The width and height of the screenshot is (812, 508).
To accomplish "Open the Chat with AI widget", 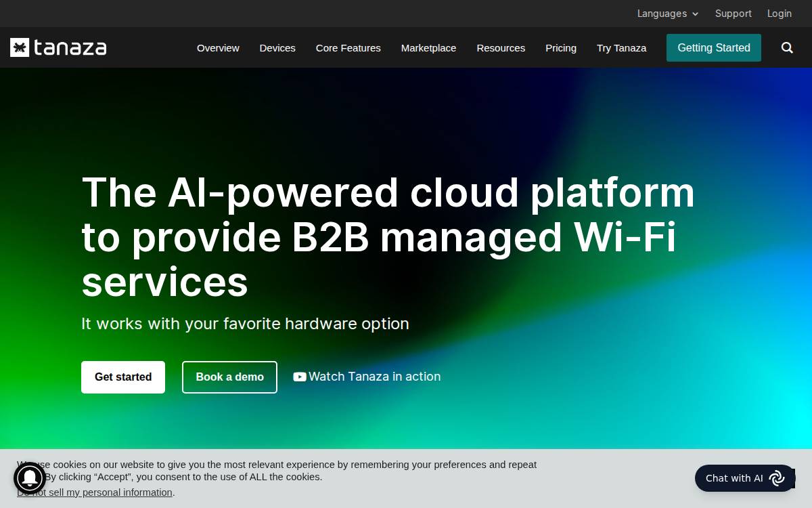I will pos(744,478).
